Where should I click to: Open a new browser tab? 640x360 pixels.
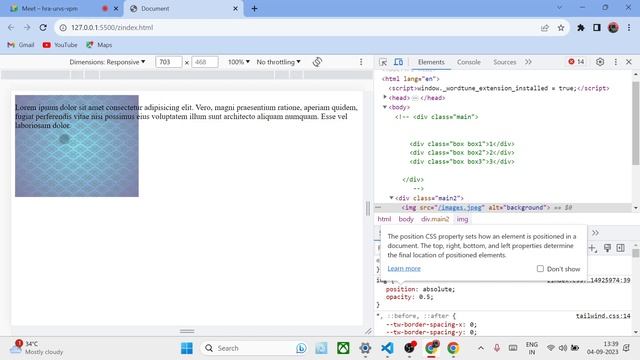point(254,9)
